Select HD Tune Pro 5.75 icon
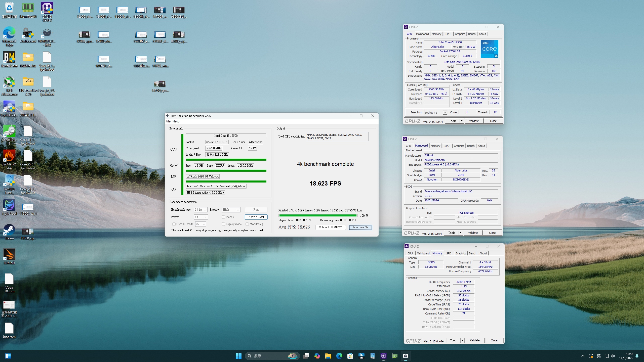 28,86
